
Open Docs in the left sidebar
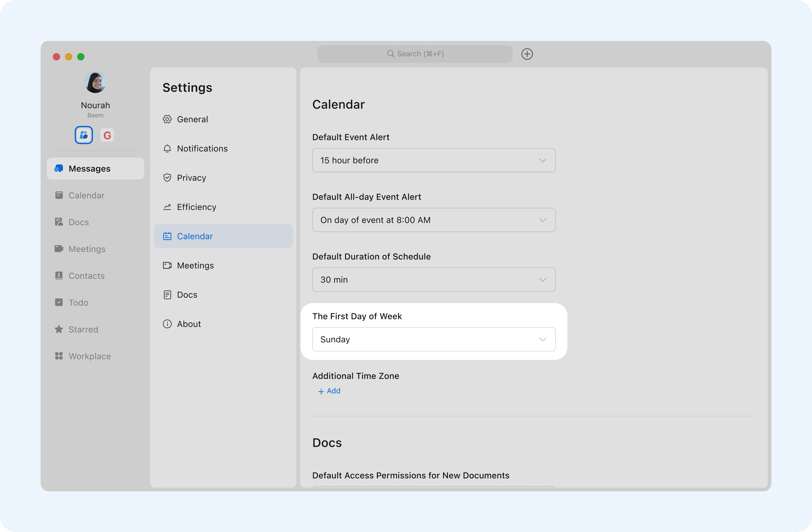[78, 222]
